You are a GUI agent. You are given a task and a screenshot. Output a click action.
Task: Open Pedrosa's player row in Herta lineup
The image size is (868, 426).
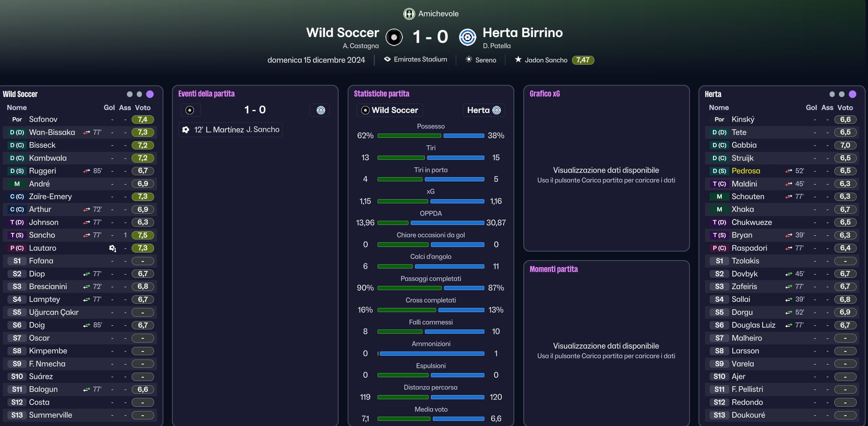[782, 171]
